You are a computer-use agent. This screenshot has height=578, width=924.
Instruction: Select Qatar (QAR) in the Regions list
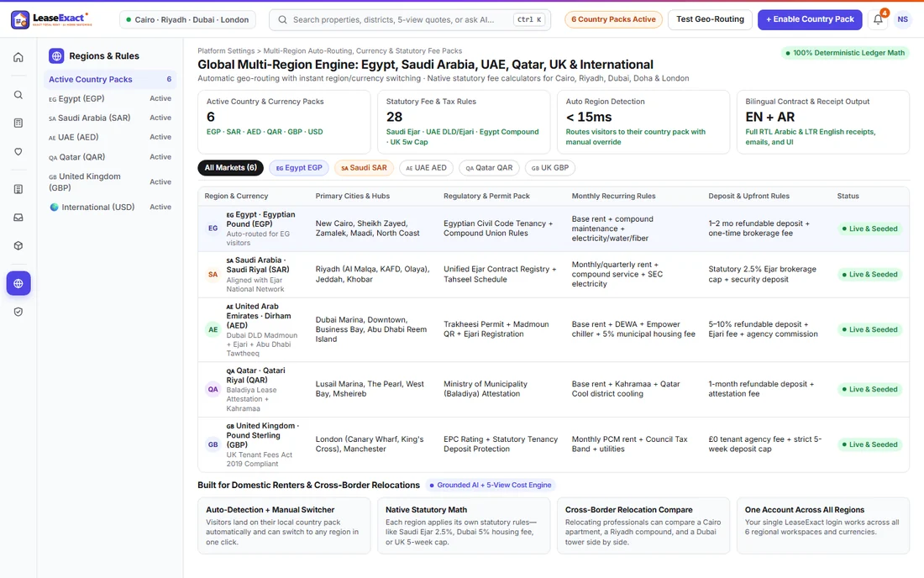pyautogui.click(x=110, y=157)
